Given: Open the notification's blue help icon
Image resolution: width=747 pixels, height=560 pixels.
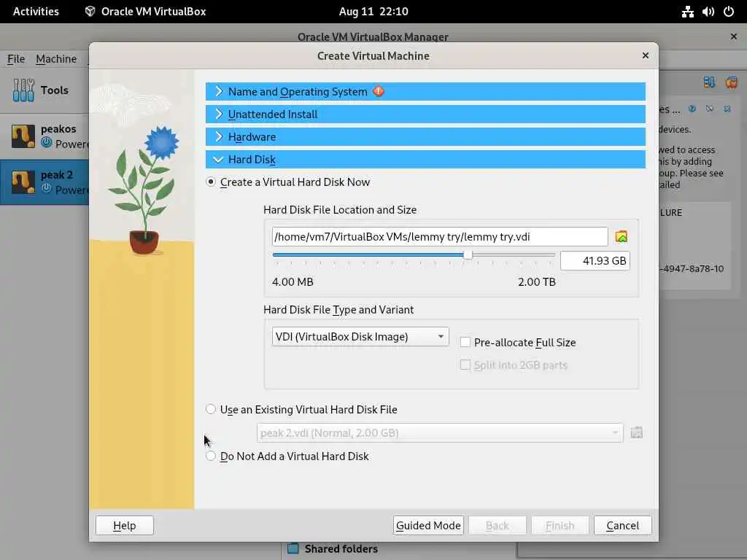Looking at the screenshot, I should (692, 109).
